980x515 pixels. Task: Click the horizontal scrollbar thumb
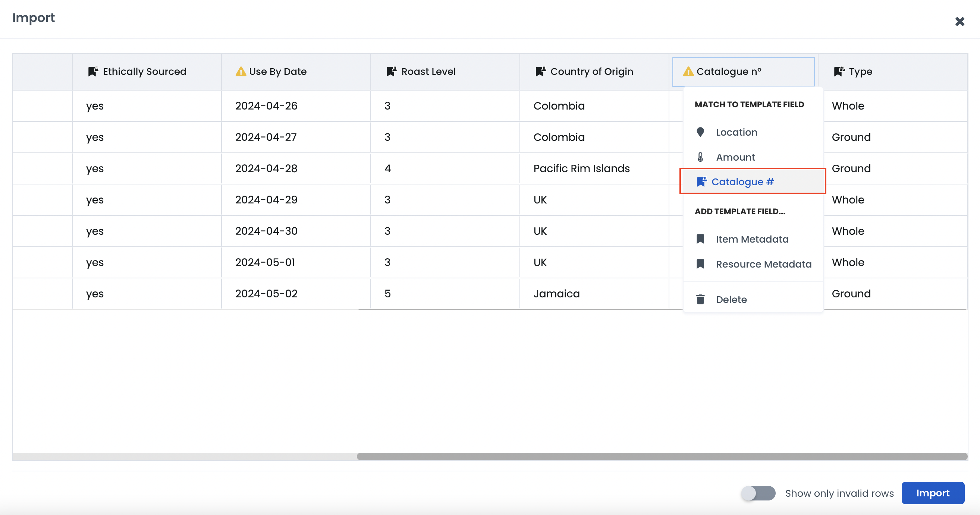[662, 456]
